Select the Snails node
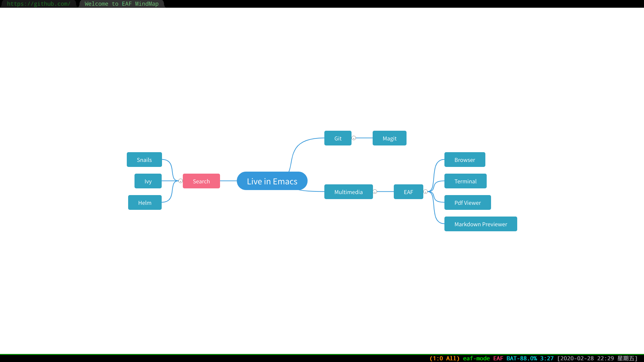Screen dimensions: 644x362 (x=144, y=160)
